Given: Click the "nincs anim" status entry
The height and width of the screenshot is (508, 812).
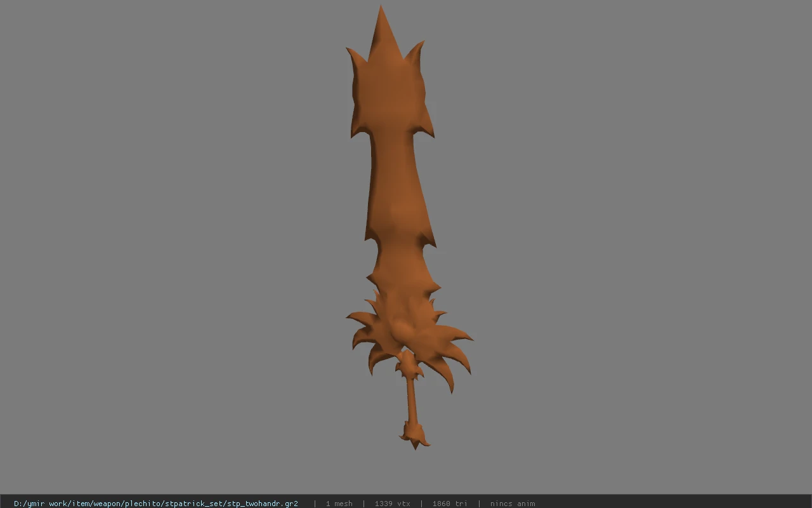Looking at the screenshot, I should pyautogui.click(x=513, y=504).
